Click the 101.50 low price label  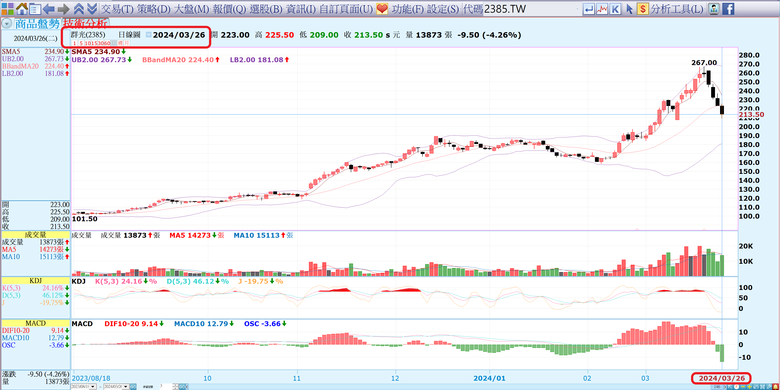pos(85,218)
